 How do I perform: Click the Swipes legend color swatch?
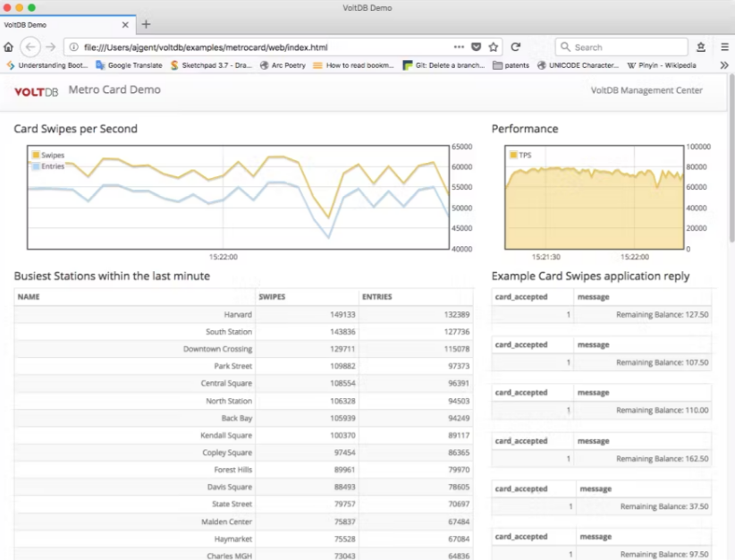(36, 155)
